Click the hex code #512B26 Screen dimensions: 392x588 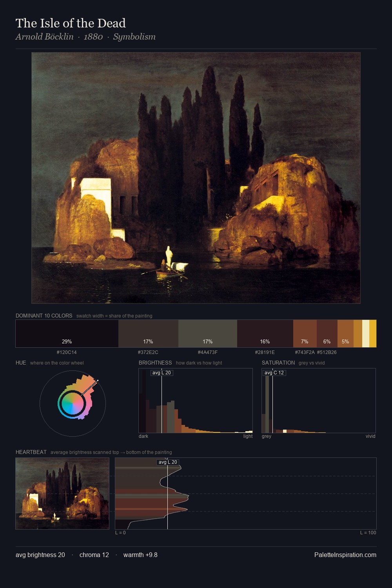point(327,352)
